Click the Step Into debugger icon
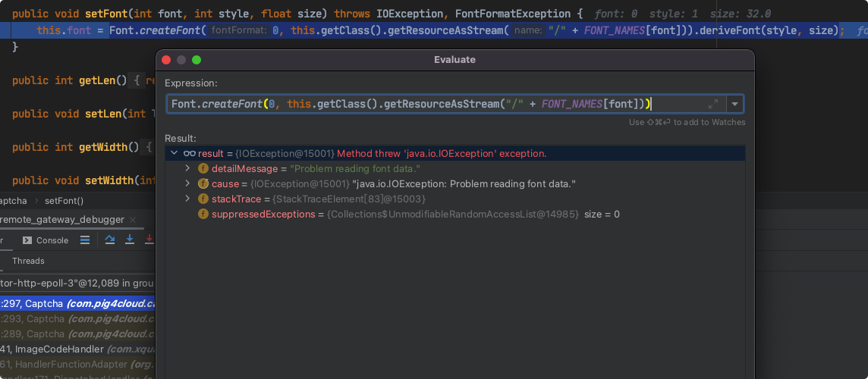Image resolution: width=868 pixels, height=379 pixels. [x=130, y=240]
